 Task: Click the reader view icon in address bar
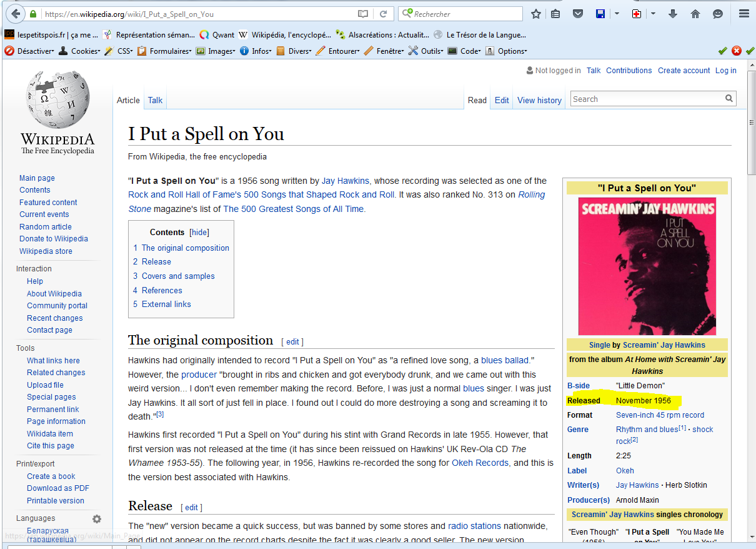pos(363,14)
